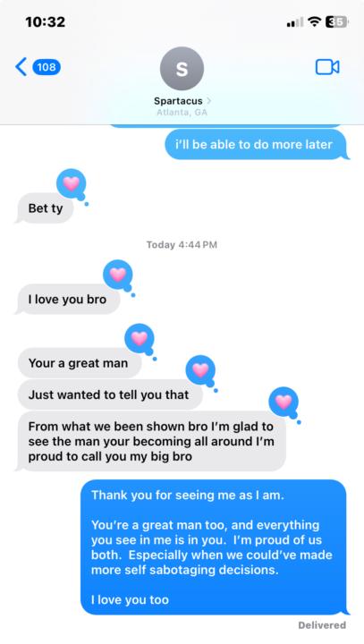Tap heart reaction on 'Your a great man'
Screen dimensions: 364x644
coord(140,338)
